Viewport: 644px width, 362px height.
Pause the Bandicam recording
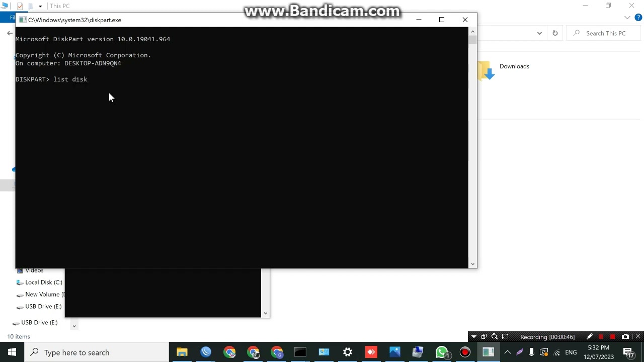point(601,337)
